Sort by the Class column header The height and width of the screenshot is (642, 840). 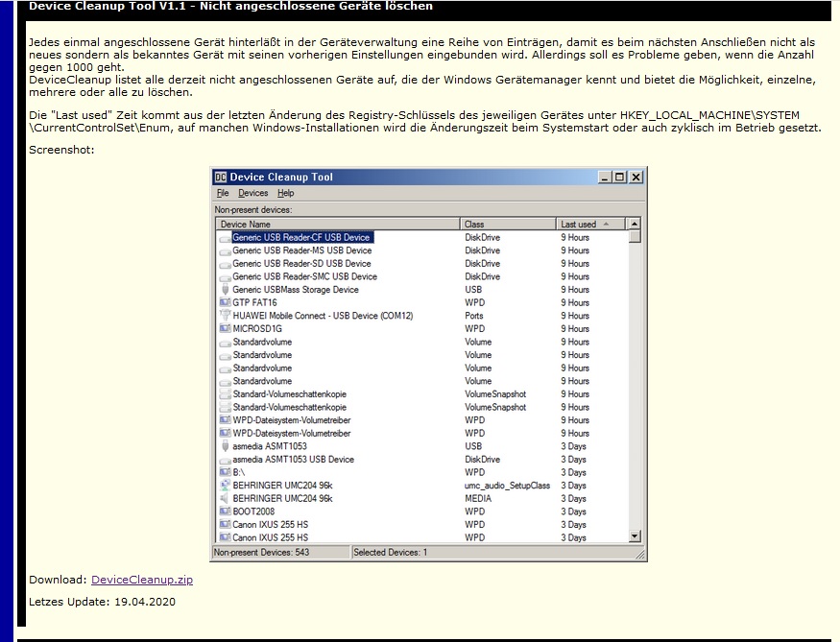[x=508, y=225]
